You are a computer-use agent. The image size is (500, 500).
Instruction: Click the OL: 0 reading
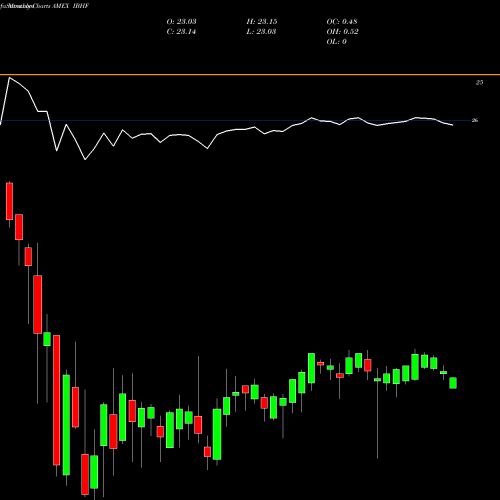click(336, 42)
